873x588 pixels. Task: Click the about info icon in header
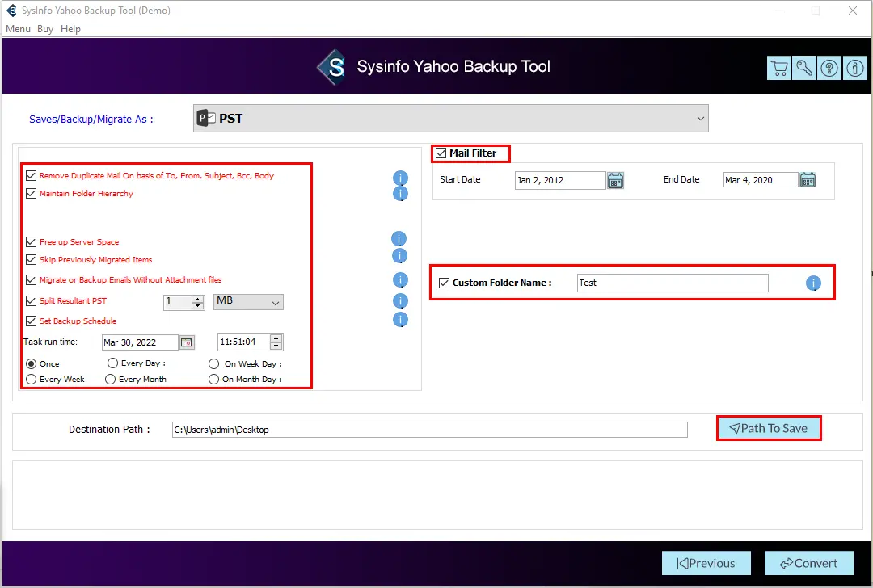854,69
